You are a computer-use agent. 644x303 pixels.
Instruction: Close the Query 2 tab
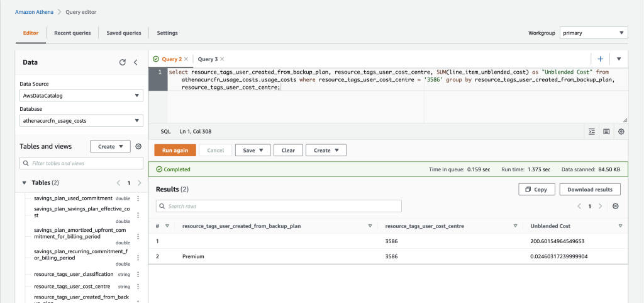click(186, 59)
